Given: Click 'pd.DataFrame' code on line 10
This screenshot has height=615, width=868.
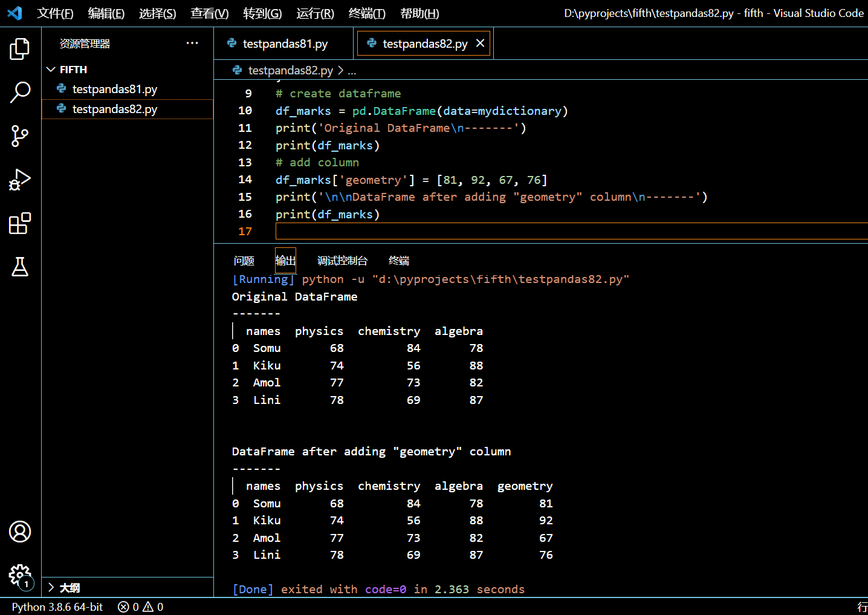Looking at the screenshot, I should coord(394,111).
